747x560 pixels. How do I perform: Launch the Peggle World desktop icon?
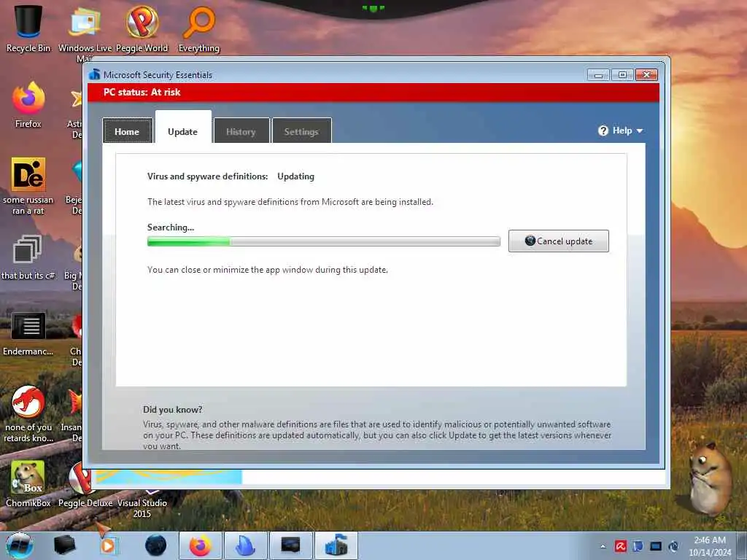tap(142, 28)
